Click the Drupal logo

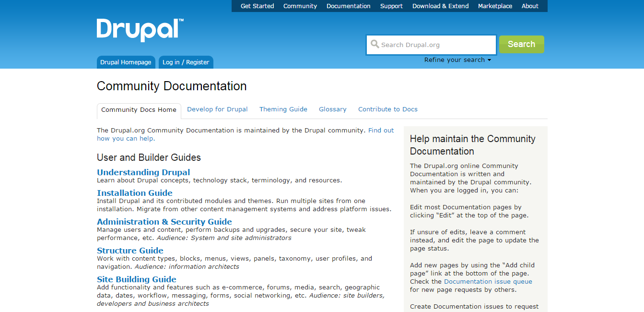click(140, 30)
